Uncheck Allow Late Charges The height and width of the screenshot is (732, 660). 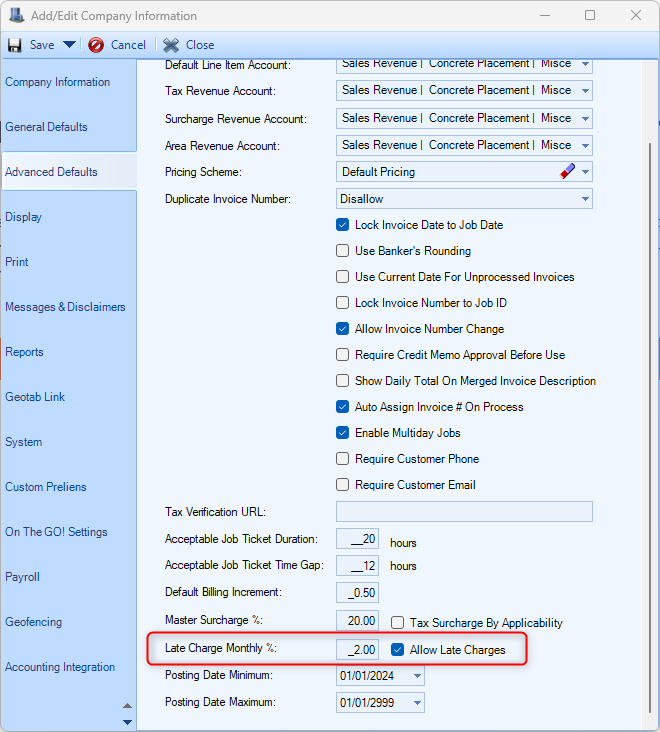coord(398,650)
